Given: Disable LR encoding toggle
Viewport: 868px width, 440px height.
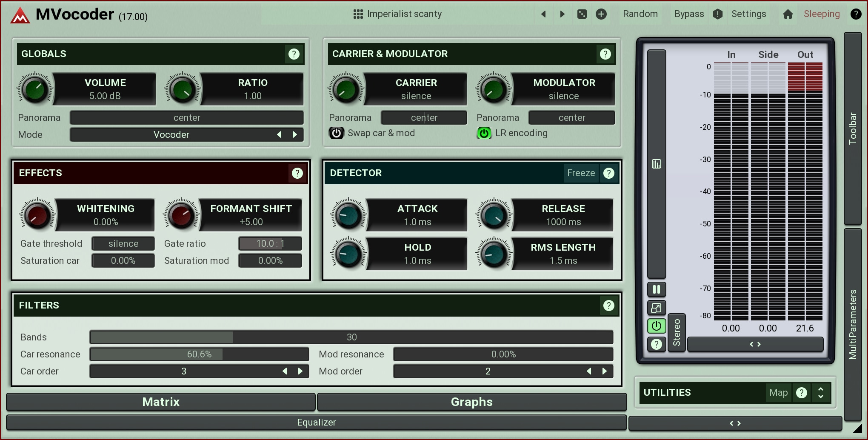Looking at the screenshot, I should tap(484, 133).
